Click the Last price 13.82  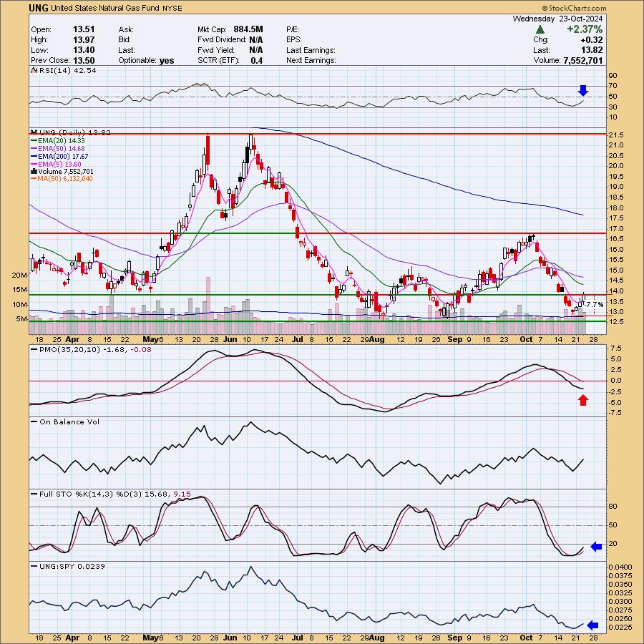coord(592,50)
